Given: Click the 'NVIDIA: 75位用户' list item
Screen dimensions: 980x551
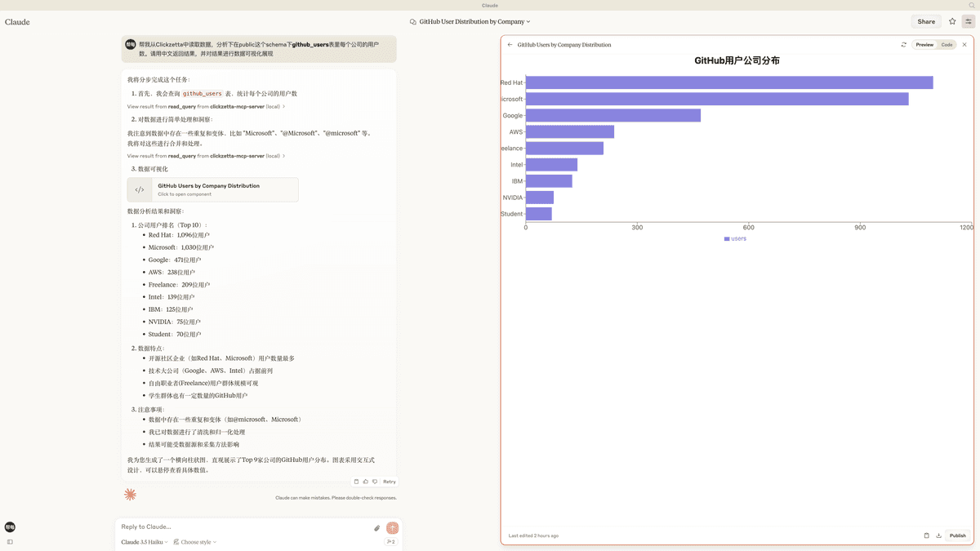Looking at the screenshot, I should tap(174, 322).
